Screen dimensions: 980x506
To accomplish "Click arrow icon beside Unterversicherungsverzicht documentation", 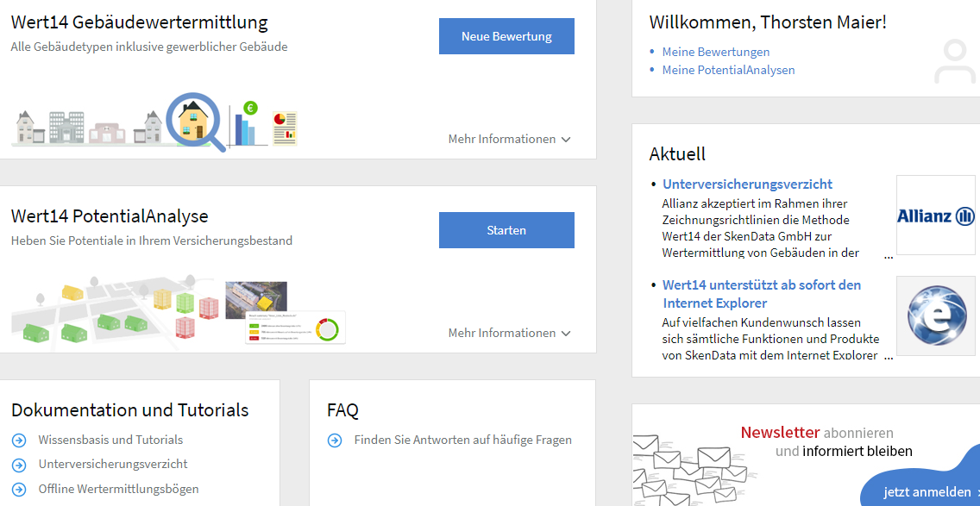I will click(x=19, y=465).
